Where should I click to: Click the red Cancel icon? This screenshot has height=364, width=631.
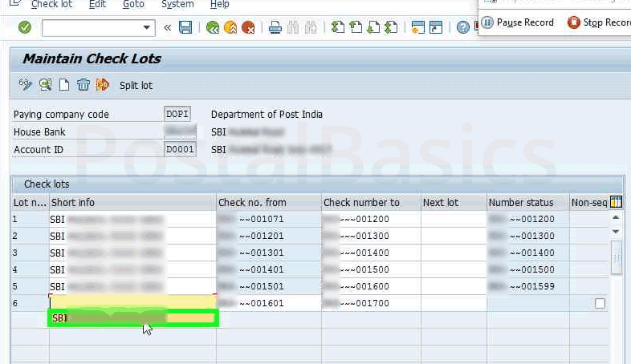click(x=249, y=27)
